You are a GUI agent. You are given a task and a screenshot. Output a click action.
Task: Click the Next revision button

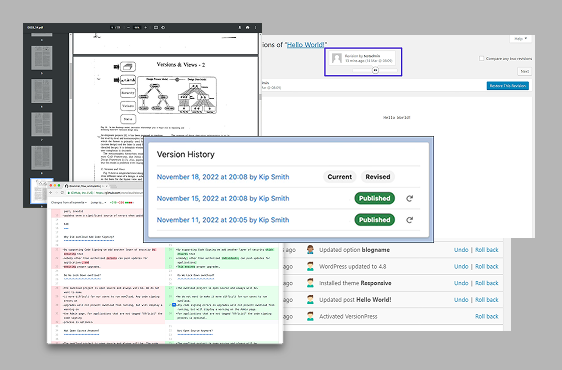coord(525,71)
